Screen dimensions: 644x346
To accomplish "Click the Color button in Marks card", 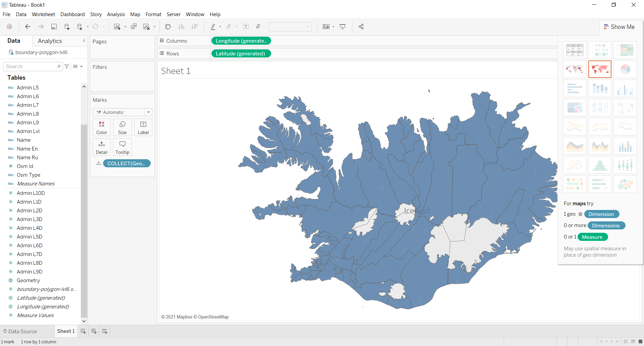I will click(102, 127).
